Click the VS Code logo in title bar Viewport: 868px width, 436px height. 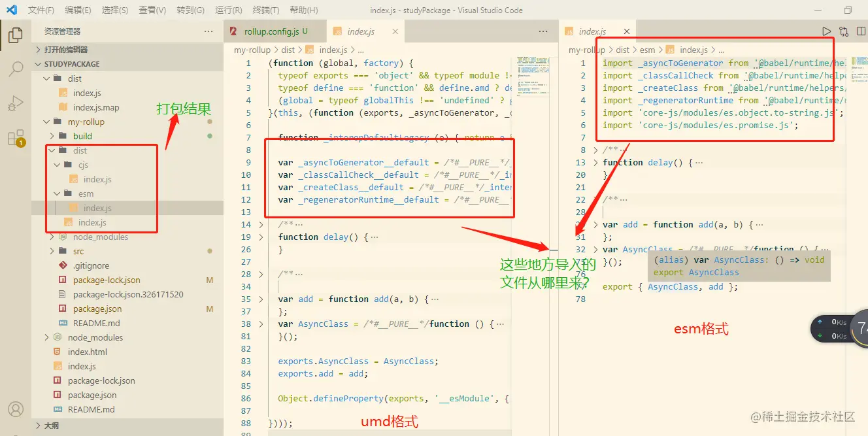pyautogui.click(x=11, y=10)
